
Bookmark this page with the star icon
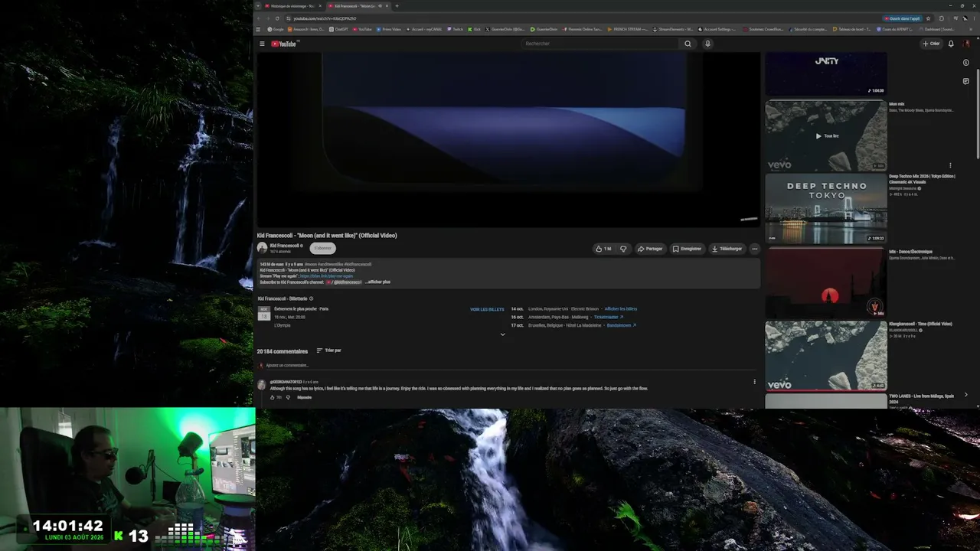[x=929, y=18]
